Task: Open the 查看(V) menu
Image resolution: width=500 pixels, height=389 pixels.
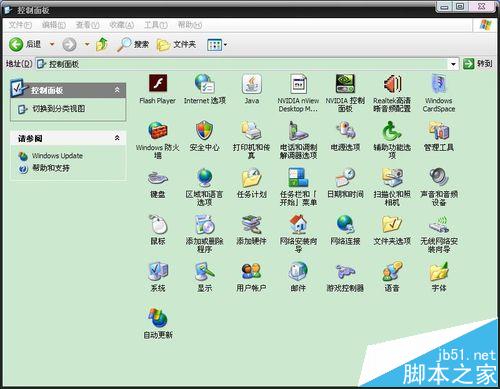Action: pyautogui.click(x=88, y=25)
